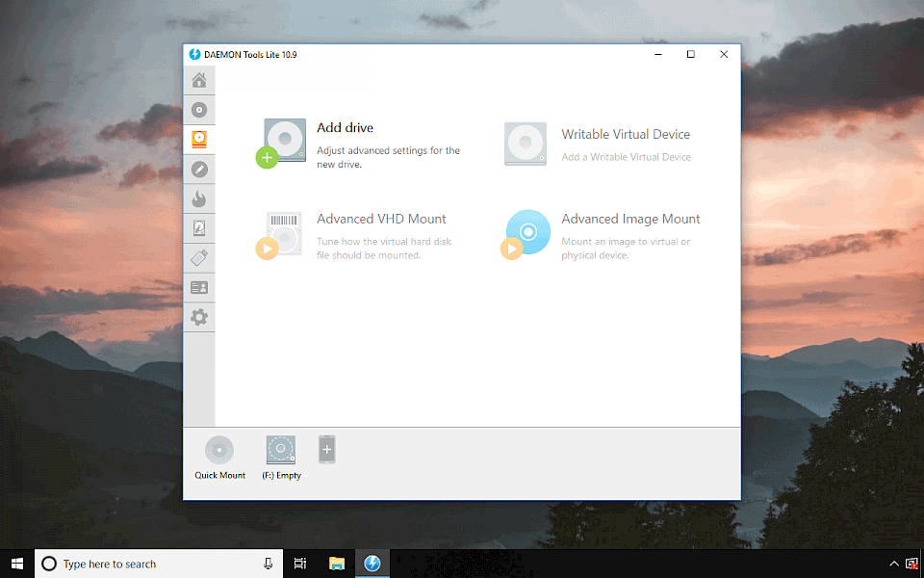Open the Burn flame sidebar icon
The image size is (924, 578).
click(x=199, y=198)
